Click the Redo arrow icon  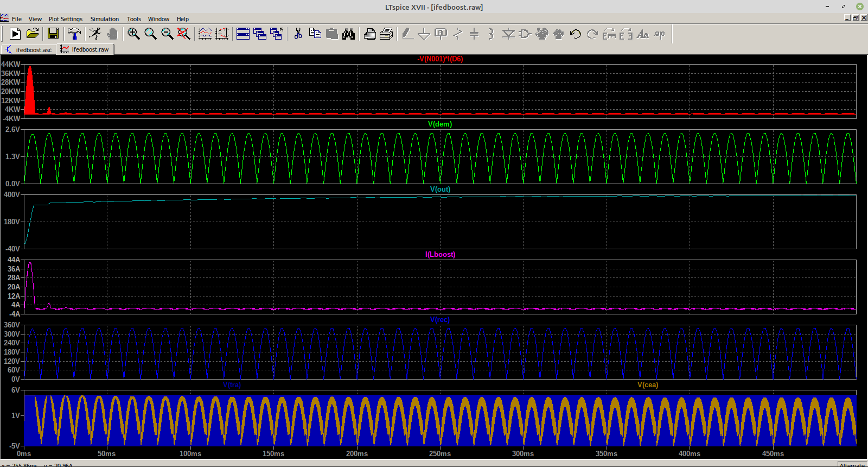point(592,34)
